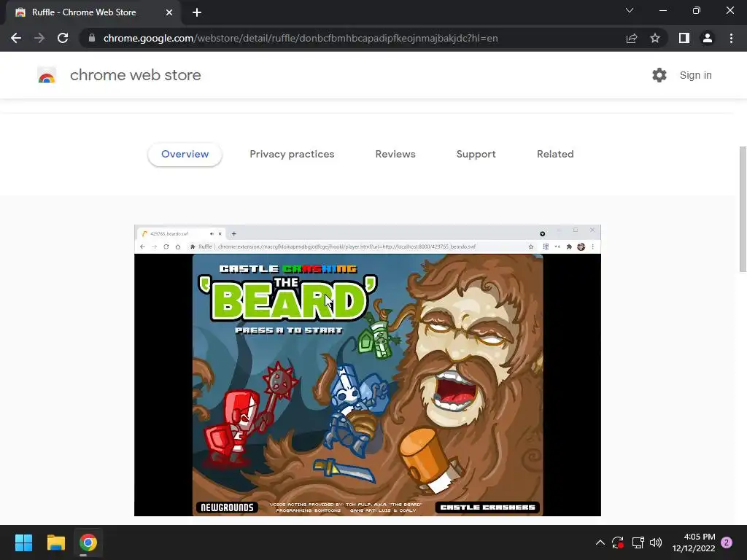Open File Explorer from the taskbar
Viewport: 747px width, 560px height.
[55, 542]
